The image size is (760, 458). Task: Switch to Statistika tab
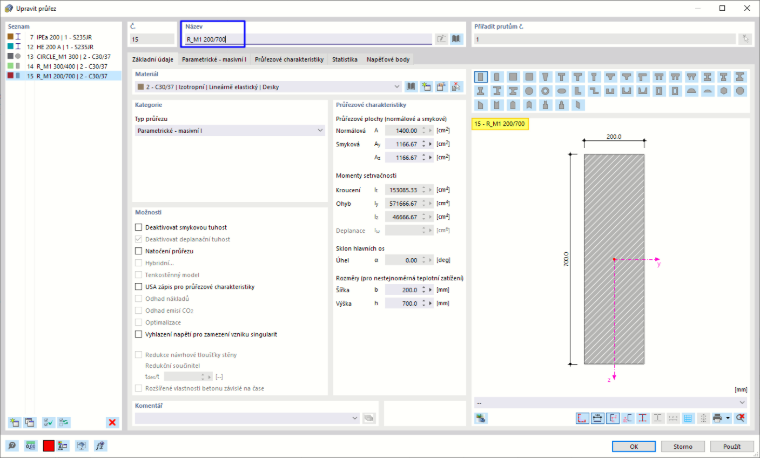point(345,59)
